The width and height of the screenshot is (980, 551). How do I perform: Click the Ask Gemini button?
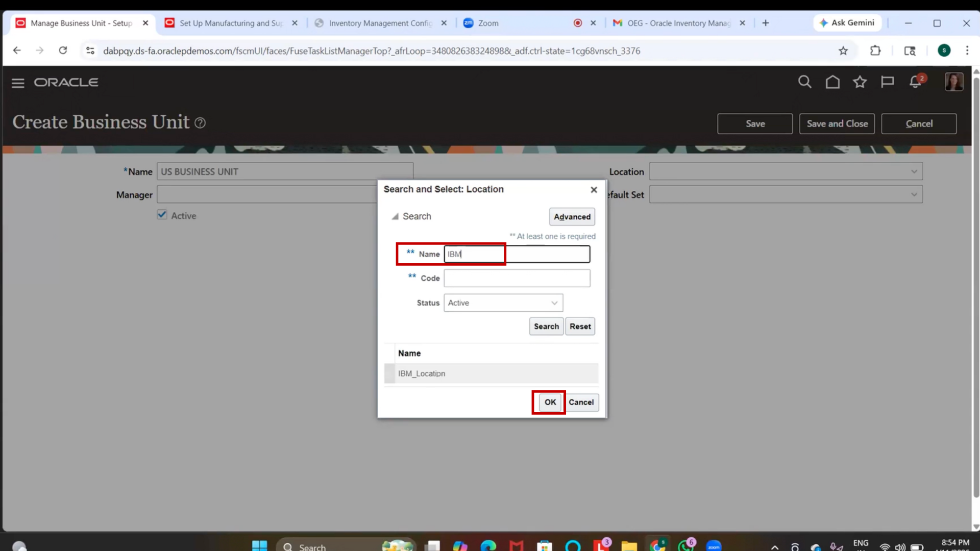[847, 23]
